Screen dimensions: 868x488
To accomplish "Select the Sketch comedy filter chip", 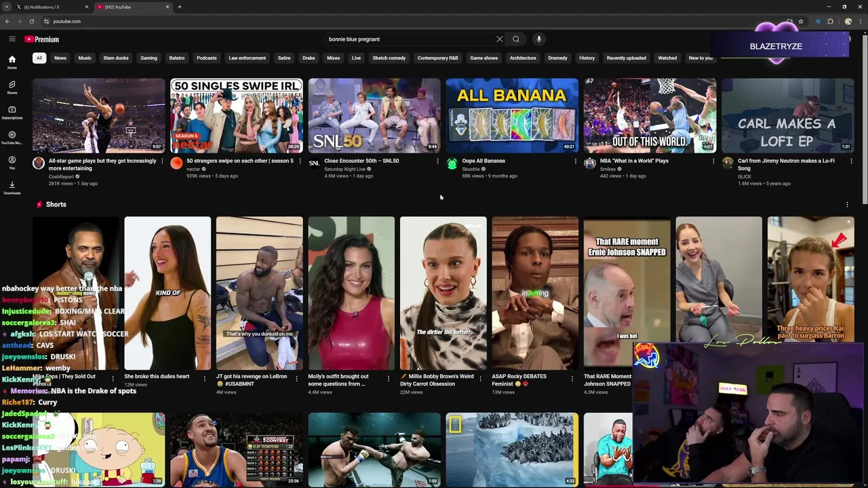I will (x=389, y=58).
